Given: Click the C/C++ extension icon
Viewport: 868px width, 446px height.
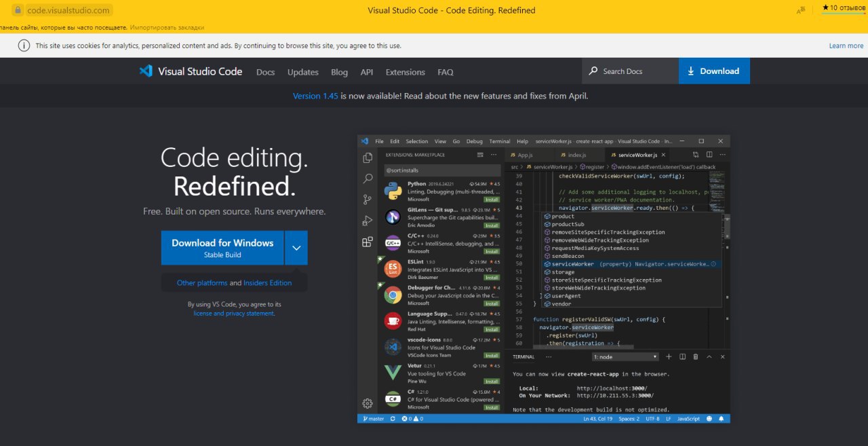Looking at the screenshot, I should pos(393,242).
